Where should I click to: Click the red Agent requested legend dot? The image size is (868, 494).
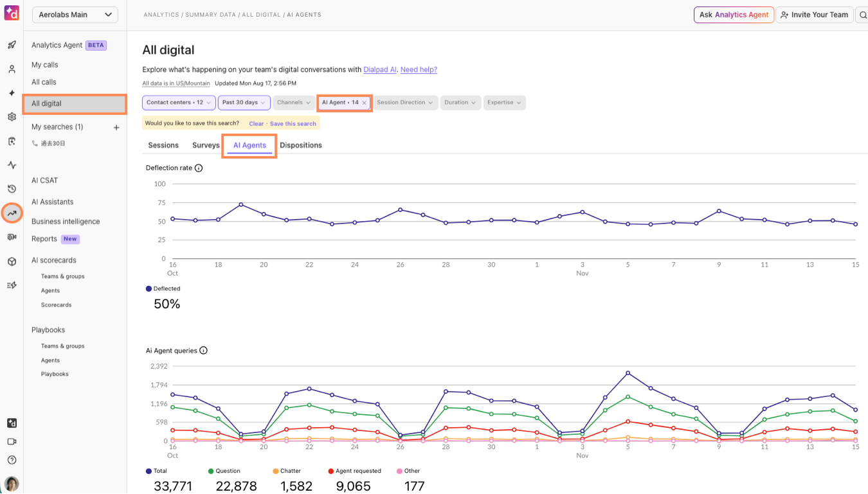pos(330,472)
